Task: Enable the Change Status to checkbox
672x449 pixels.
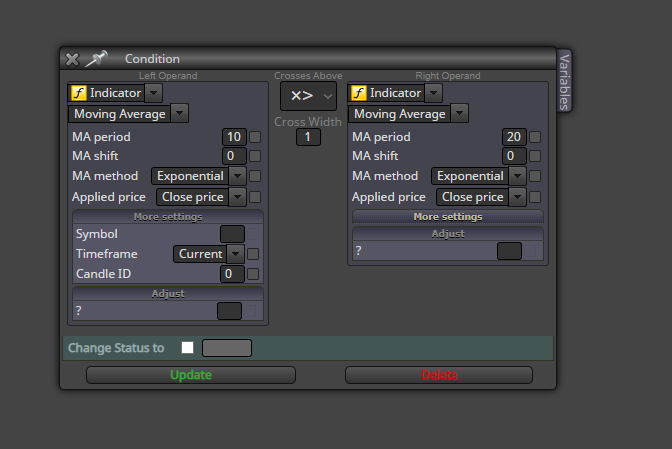Action: [x=187, y=347]
